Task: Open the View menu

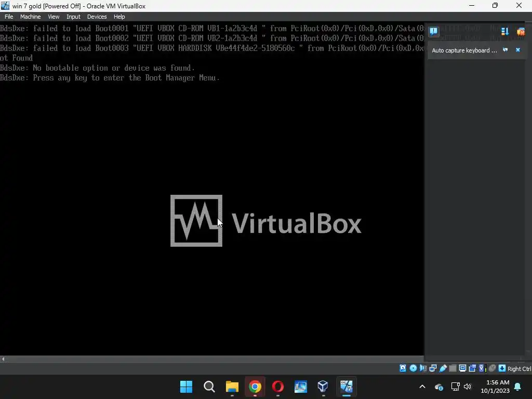Action: pyautogui.click(x=54, y=17)
